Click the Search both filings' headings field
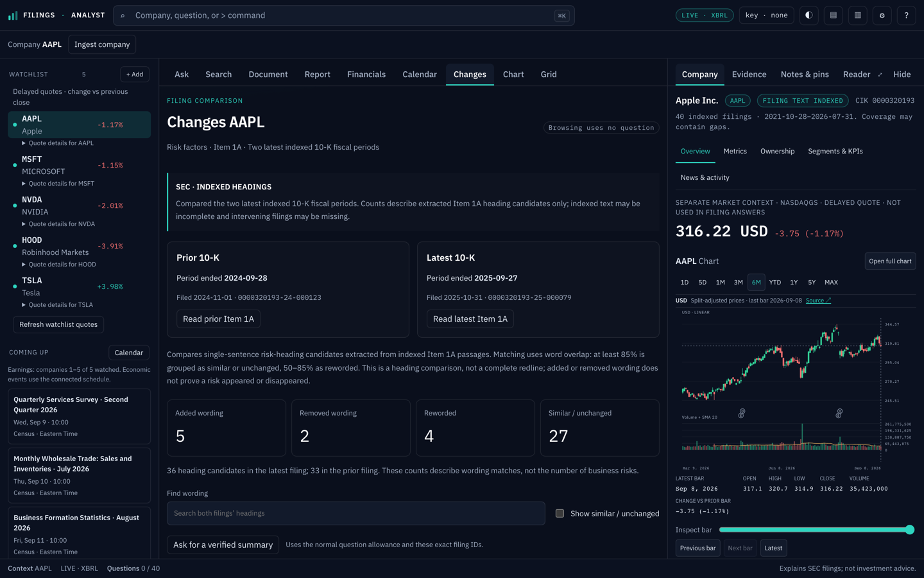 (356, 513)
